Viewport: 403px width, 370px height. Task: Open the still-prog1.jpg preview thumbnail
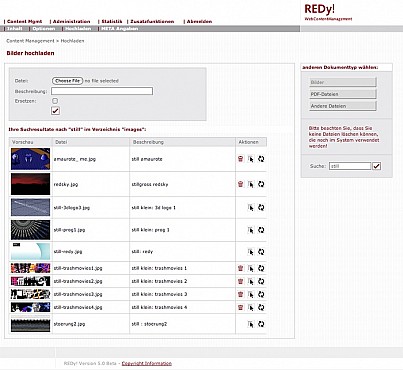[30, 230]
